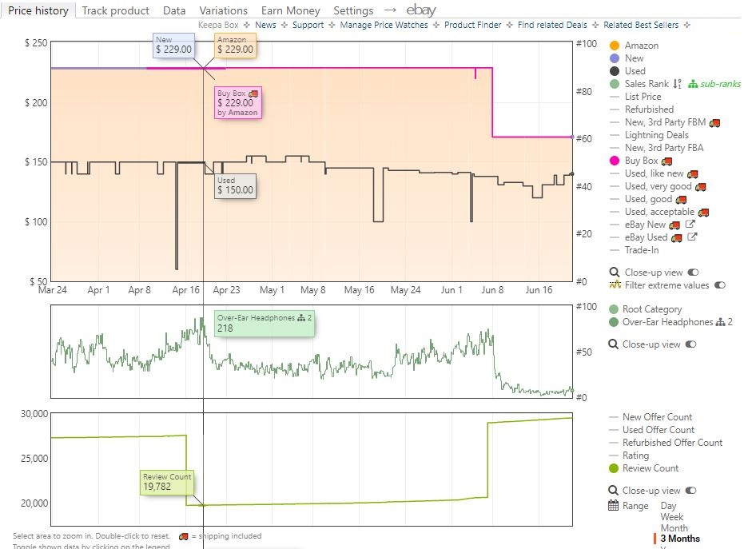Toggle eBay New series
This screenshot has width=756, height=549.
(645, 225)
